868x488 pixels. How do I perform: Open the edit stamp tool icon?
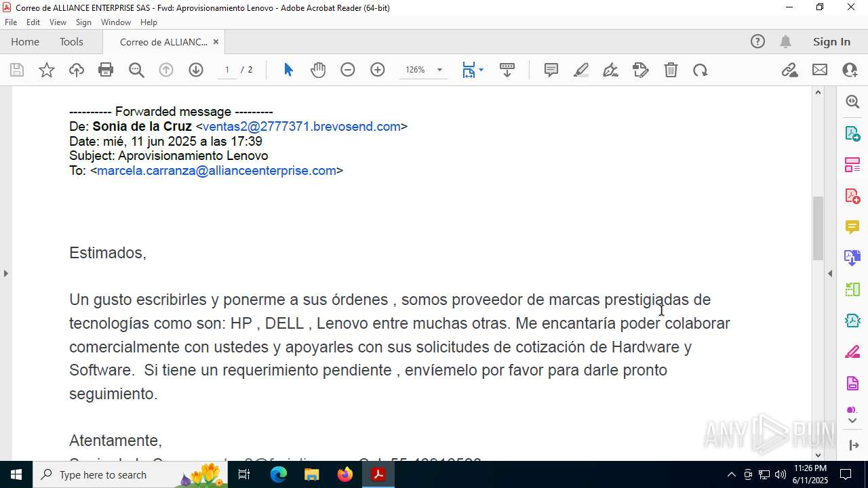(641, 70)
